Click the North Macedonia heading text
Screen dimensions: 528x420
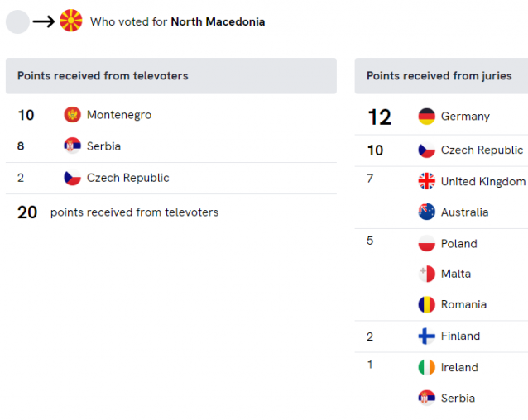[x=218, y=21]
